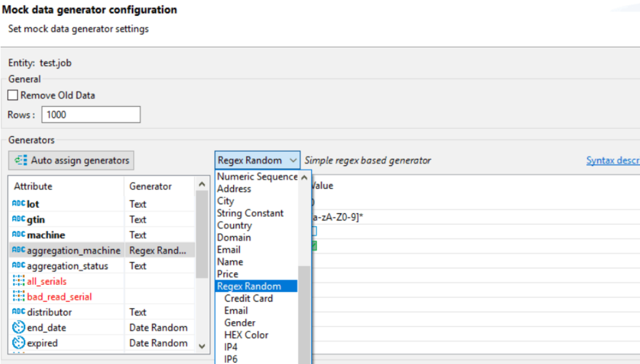Click the lot attribute ABC icon
The height and width of the screenshot is (364, 640).
[x=18, y=204]
